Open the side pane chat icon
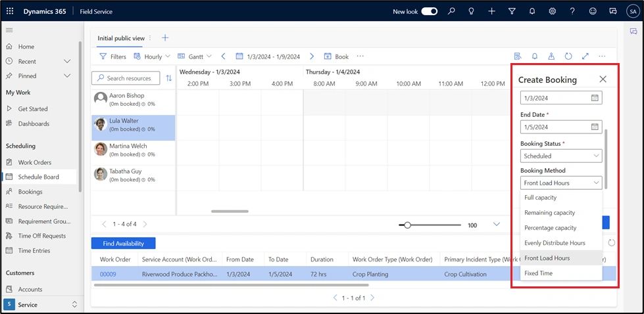Viewport: 644px width, 314px height. (633, 32)
